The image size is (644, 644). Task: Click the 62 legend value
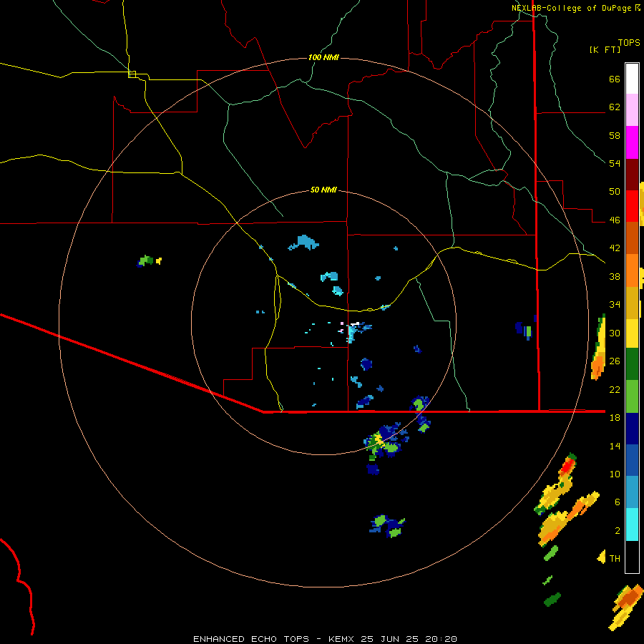pyautogui.click(x=615, y=107)
